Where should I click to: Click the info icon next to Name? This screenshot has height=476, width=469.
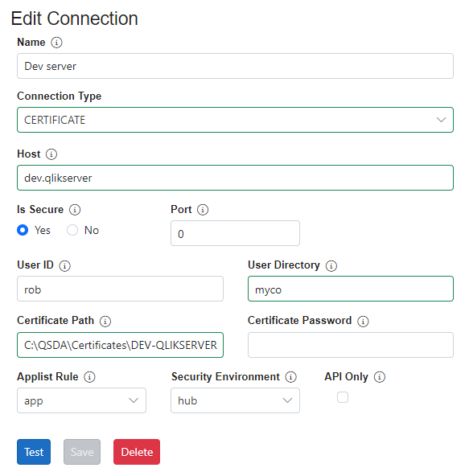[x=56, y=43]
